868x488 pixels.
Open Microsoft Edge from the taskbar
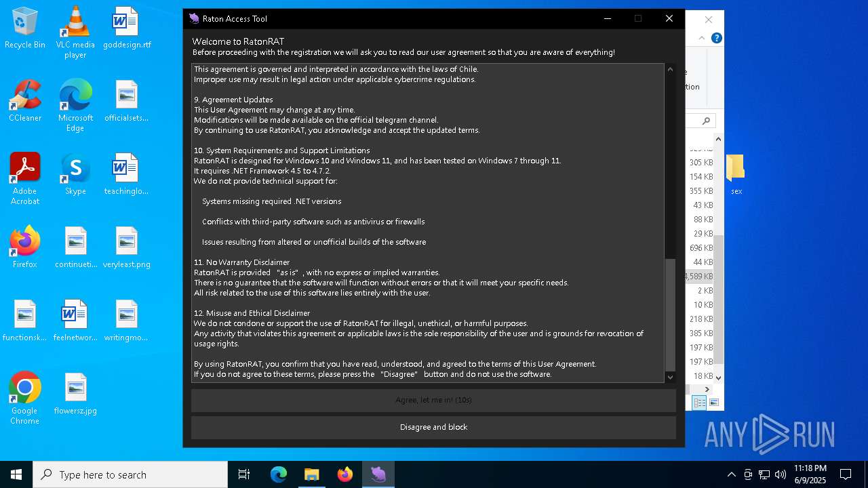[279, 474]
